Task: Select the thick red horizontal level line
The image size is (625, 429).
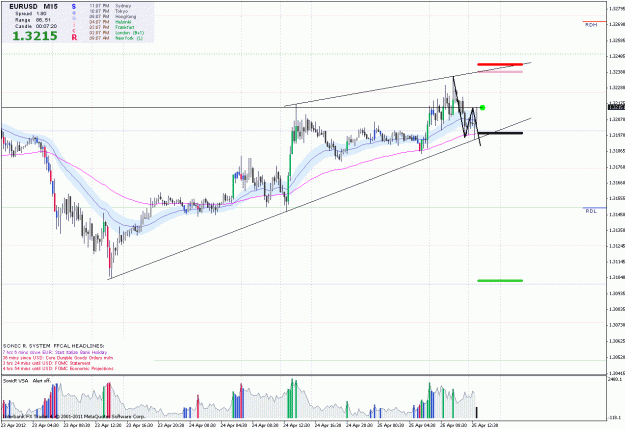Action: [x=500, y=64]
